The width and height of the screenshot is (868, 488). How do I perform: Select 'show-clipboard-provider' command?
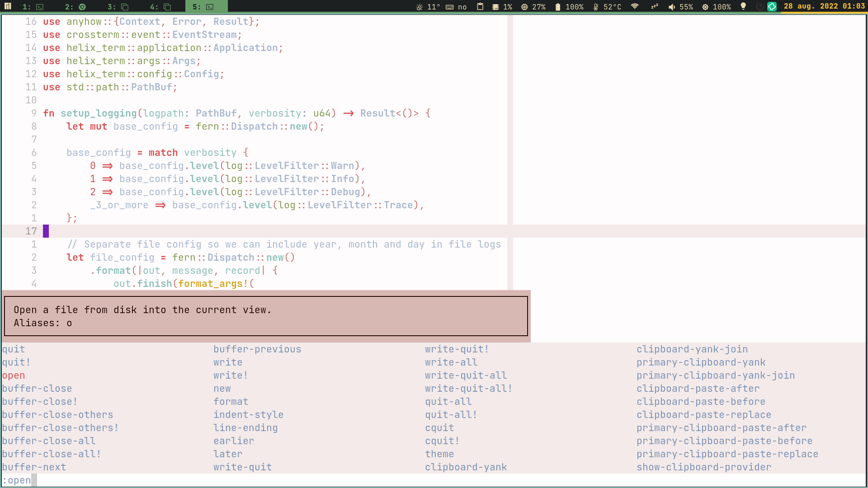[704, 467]
